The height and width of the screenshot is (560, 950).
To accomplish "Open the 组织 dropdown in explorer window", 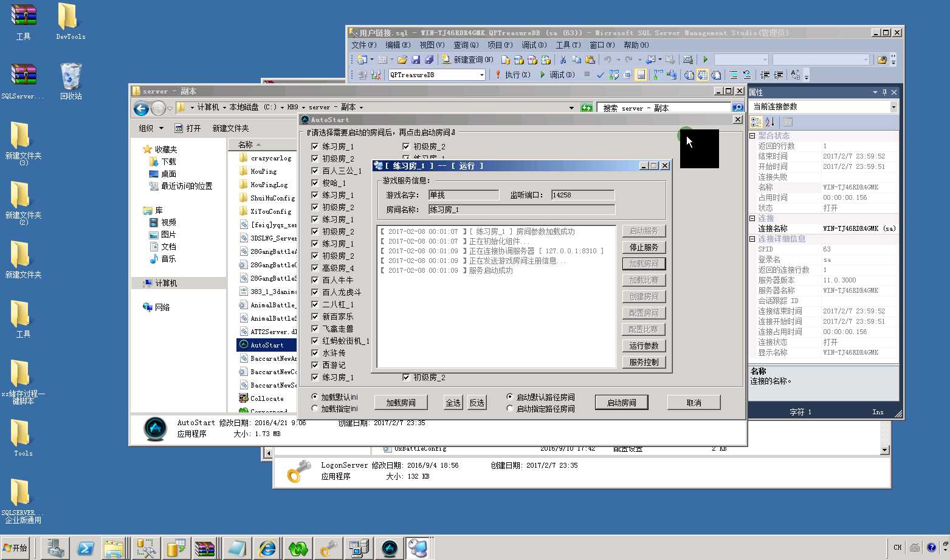I will click(x=151, y=128).
